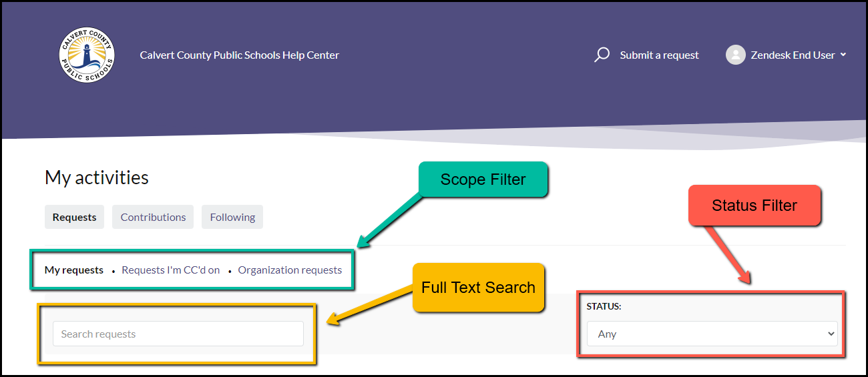Focus the Search requests text field

tap(178, 334)
